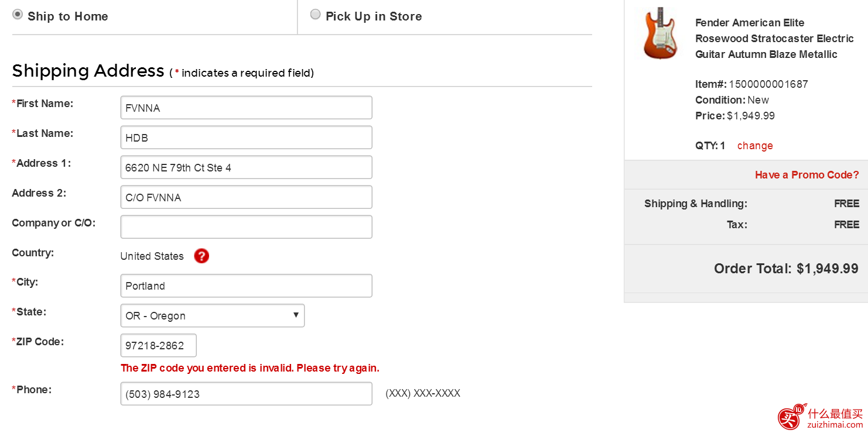Select the Ship to Home radio button
This screenshot has width=868, height=433.
(x=18, y=14)
